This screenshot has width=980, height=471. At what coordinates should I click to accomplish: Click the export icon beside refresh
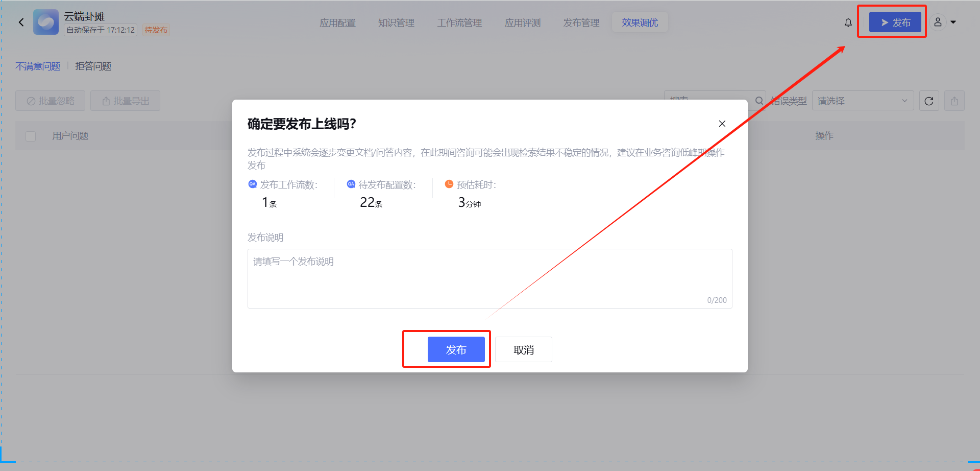point(954,101)
